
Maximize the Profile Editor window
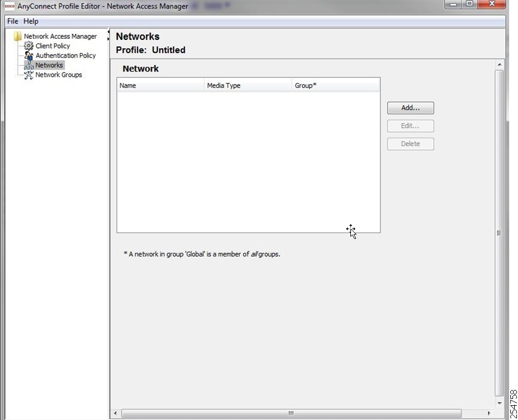(x=469, y=4)
